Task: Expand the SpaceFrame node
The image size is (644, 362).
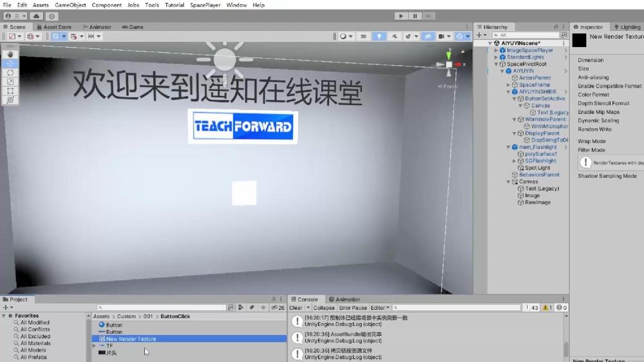Action: coord(509,84)
